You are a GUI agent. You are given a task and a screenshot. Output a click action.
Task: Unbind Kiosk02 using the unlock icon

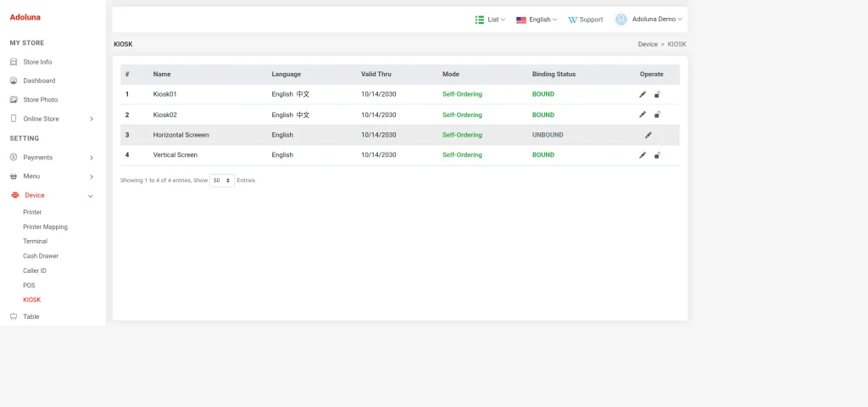point(657,114)
